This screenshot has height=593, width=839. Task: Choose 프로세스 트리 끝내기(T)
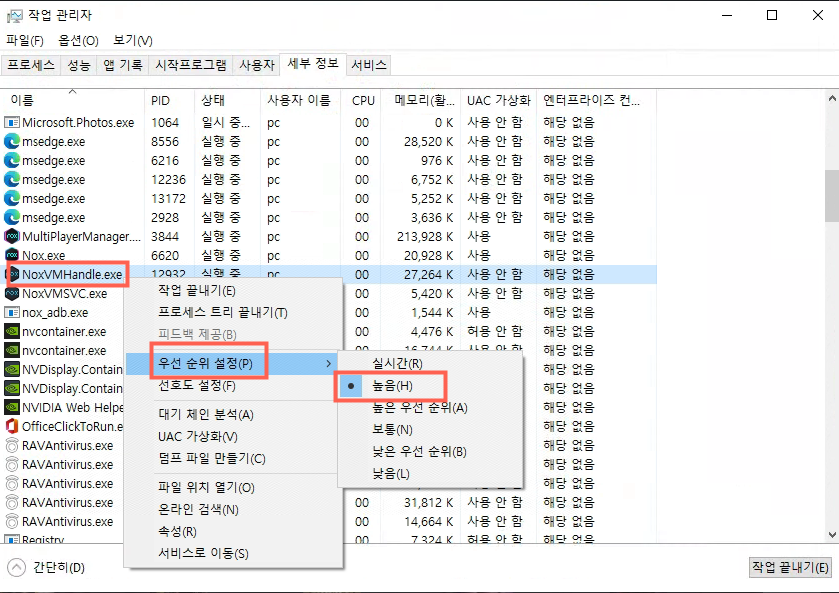coord(223,313)
